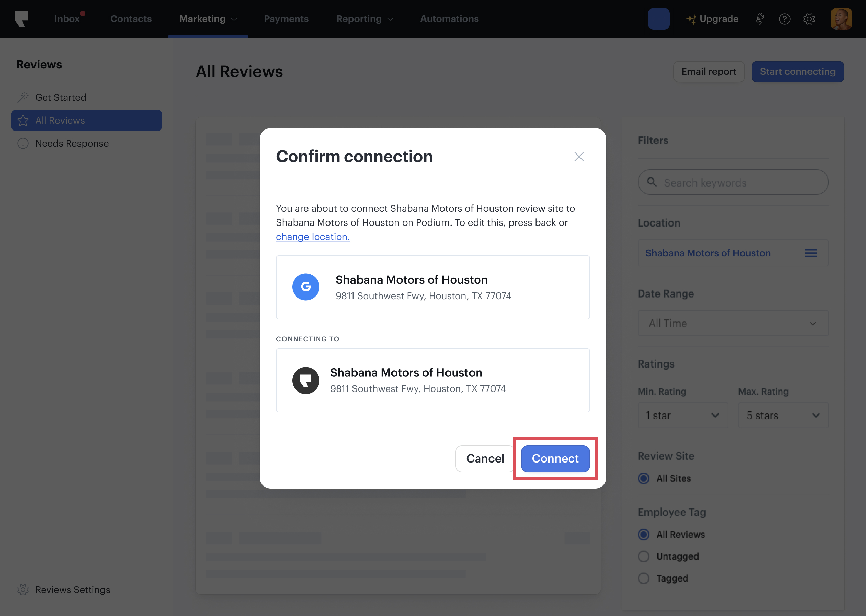Switch to the Payments tab
This screenshot has width=866, height=616.
click(286, 19)
